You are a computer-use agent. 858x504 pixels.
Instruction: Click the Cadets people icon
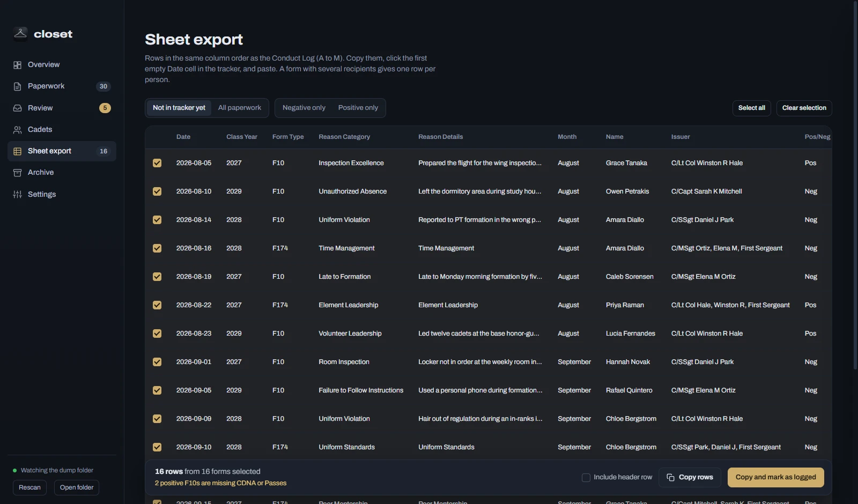point(17,130)
